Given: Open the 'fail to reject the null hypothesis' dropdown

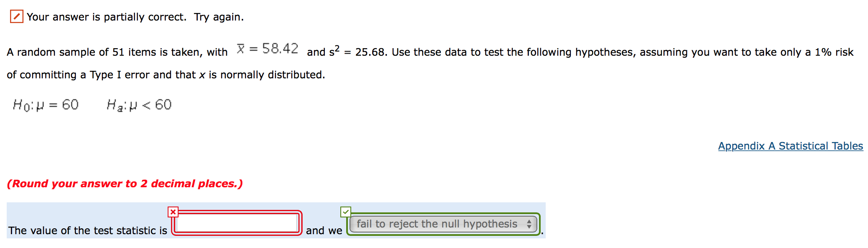Looking at the screenshot, I should point(442,224).
